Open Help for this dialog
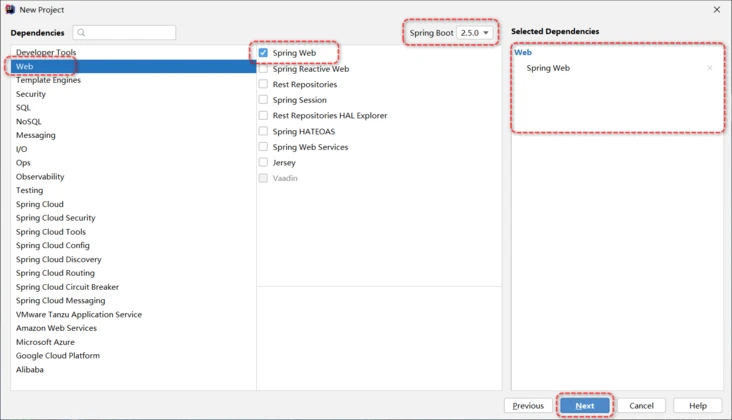732x420 pixels. 698,406
